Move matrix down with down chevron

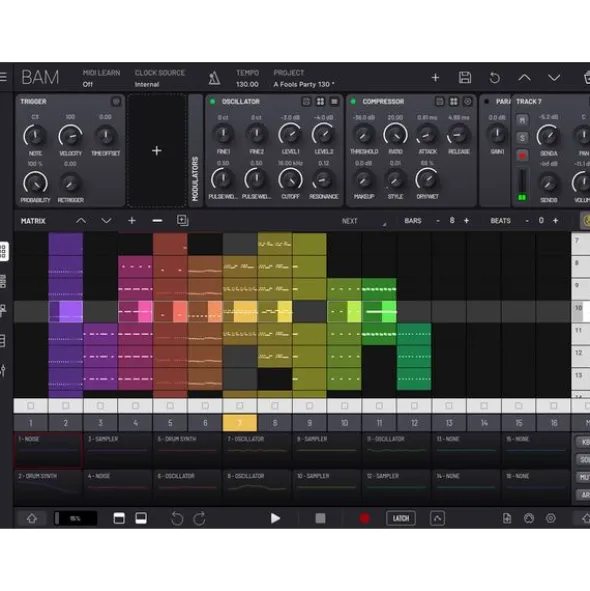[x=106, y=220]
